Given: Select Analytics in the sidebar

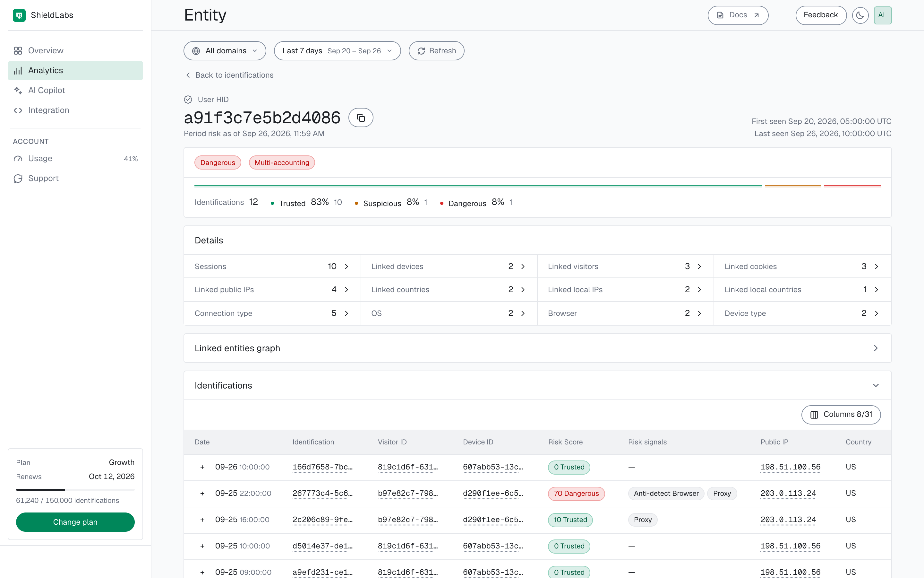Looking at the screenshot, I should pyautogui.click(x=75, y=70).
